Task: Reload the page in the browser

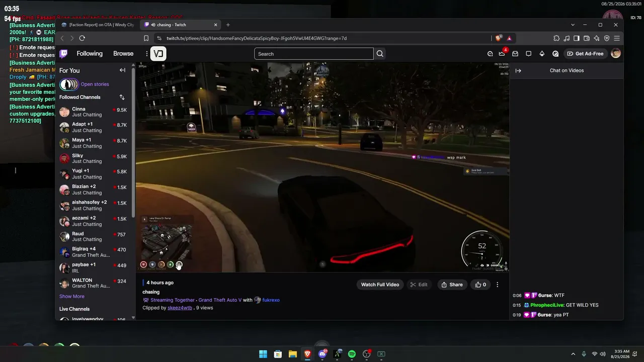Action: 82,38
